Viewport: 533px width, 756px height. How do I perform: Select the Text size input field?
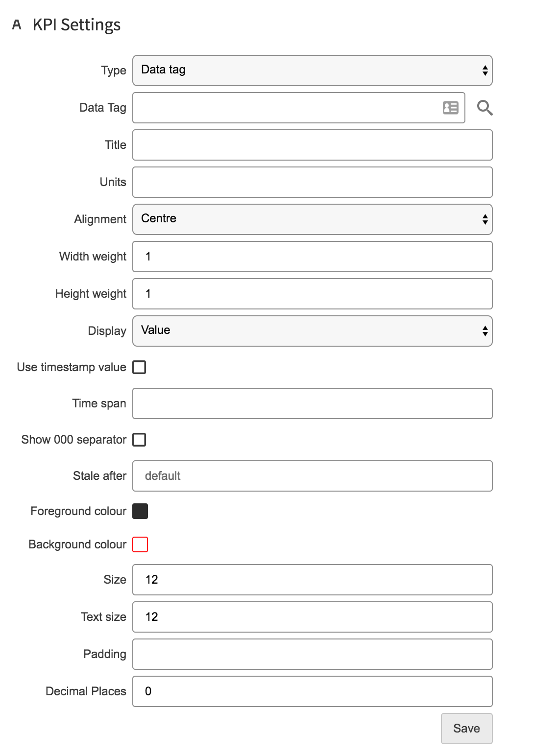(313, 617)
